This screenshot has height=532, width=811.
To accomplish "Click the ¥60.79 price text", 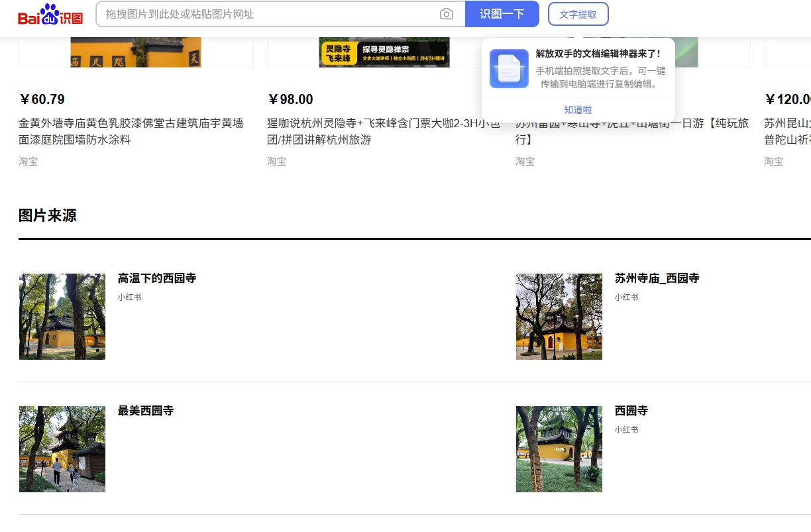I will pos(42,99).
